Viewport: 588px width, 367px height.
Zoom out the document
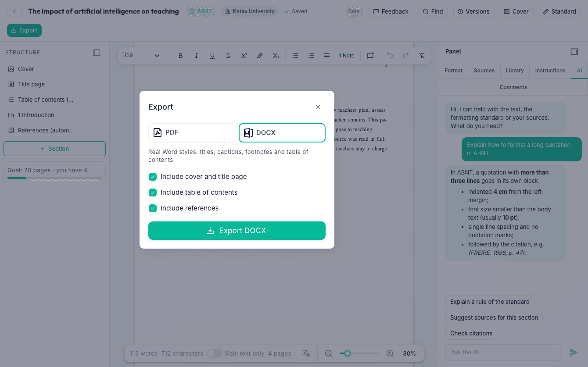[328, 353]
